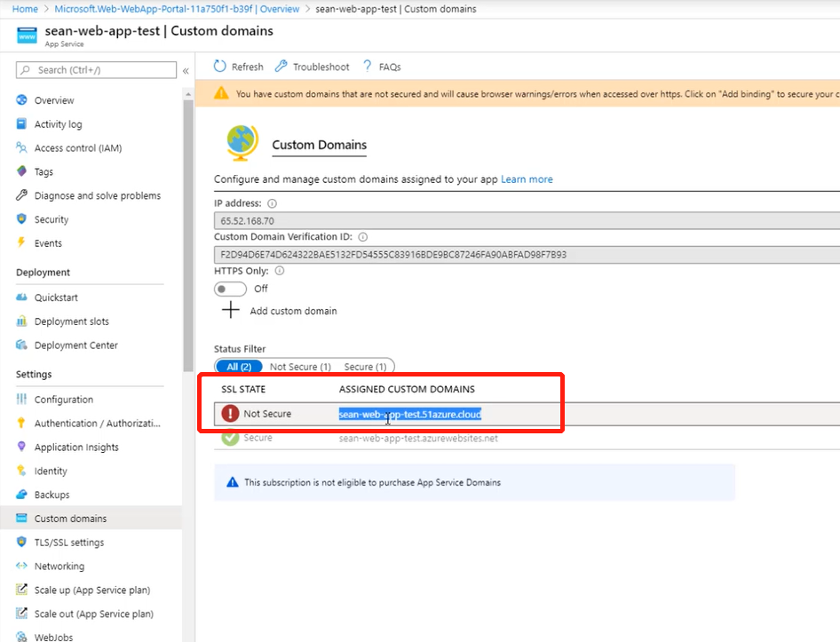Click the Networking arrows icon
This screenshot has width=840, height=642.
(21, 566)
